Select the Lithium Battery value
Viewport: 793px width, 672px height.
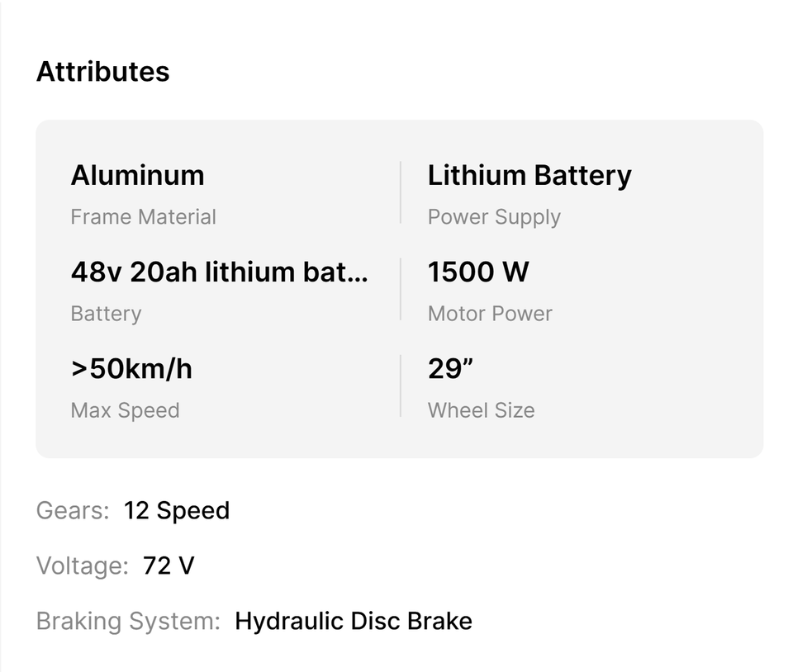[x=529, y=175]
